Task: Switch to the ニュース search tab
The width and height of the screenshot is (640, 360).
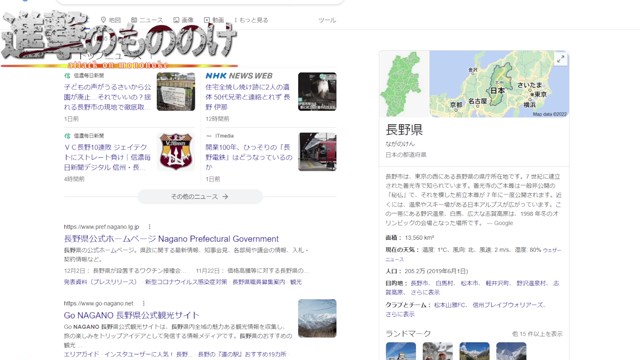Action: click(x=147, y=20)
